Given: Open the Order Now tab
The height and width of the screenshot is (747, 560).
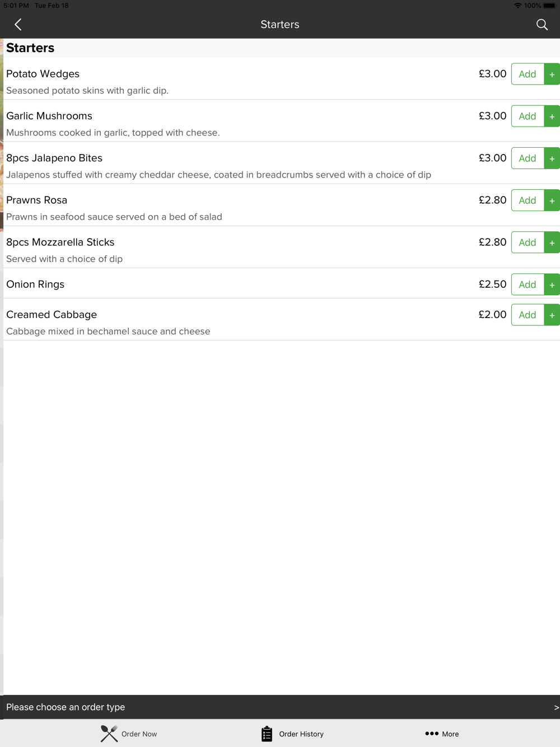Looking at the screenshot, I should (x=129, y=734).
